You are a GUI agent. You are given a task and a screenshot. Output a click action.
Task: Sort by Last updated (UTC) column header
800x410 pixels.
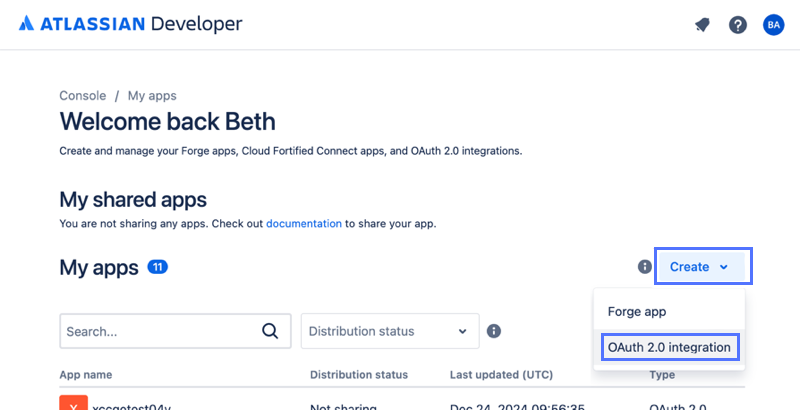[502, 375]
